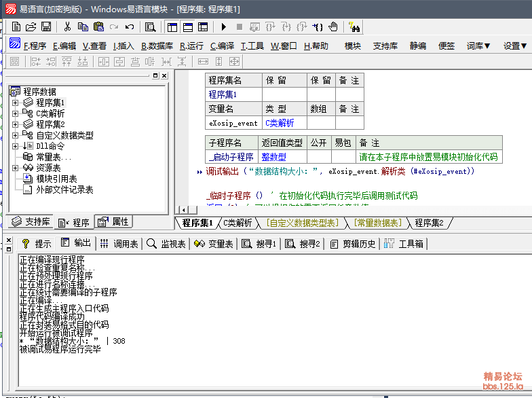Click the 模块 menu button
Screen dimensions: 532x398
click(x=353, y=46)
